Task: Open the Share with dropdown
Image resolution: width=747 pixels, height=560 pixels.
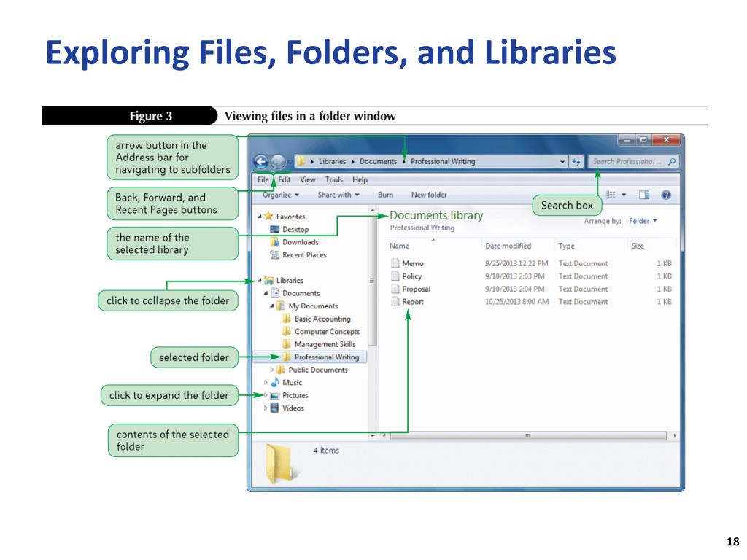Action: (338, 195)
